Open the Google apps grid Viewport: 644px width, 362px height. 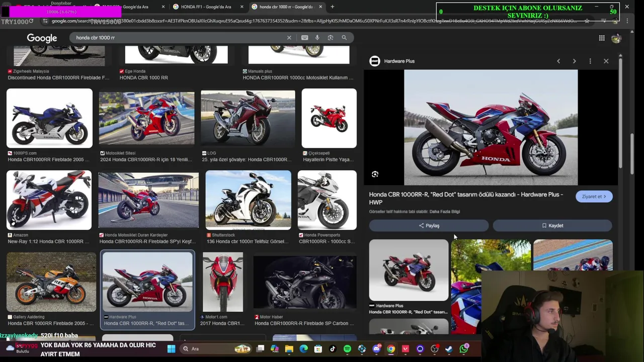coord(602,38)
